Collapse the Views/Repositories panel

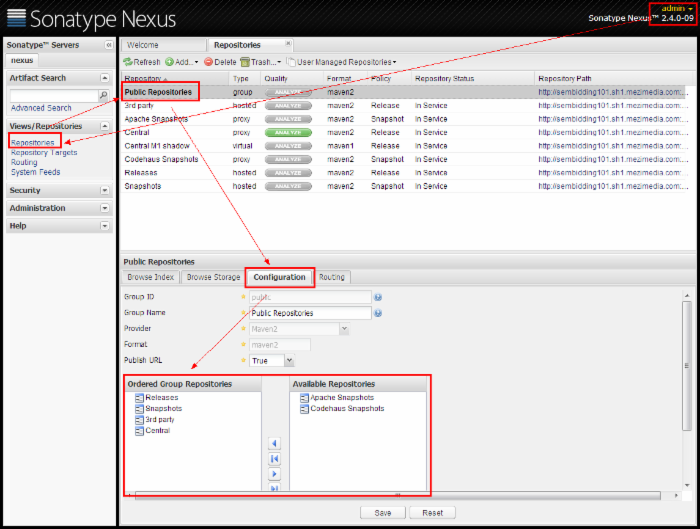click(104, 126)
